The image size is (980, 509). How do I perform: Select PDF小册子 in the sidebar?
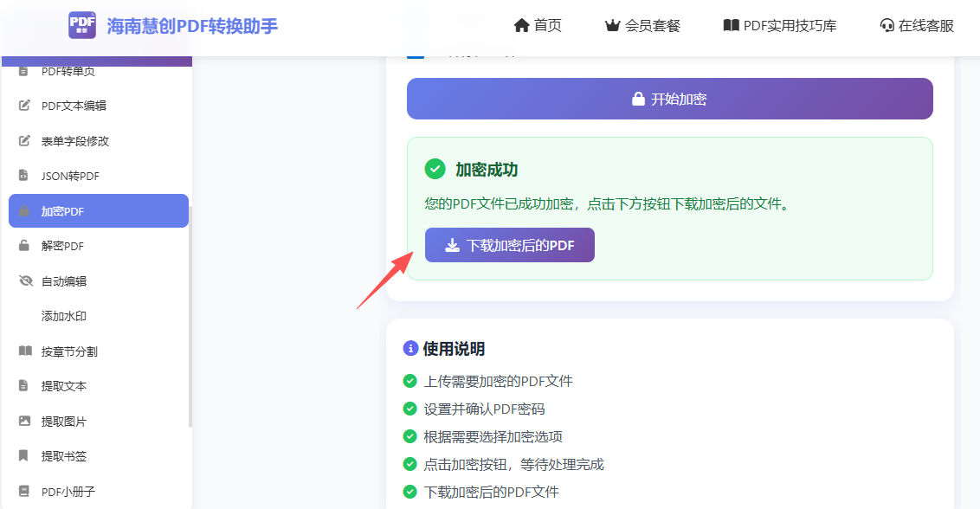pos(99,491)
